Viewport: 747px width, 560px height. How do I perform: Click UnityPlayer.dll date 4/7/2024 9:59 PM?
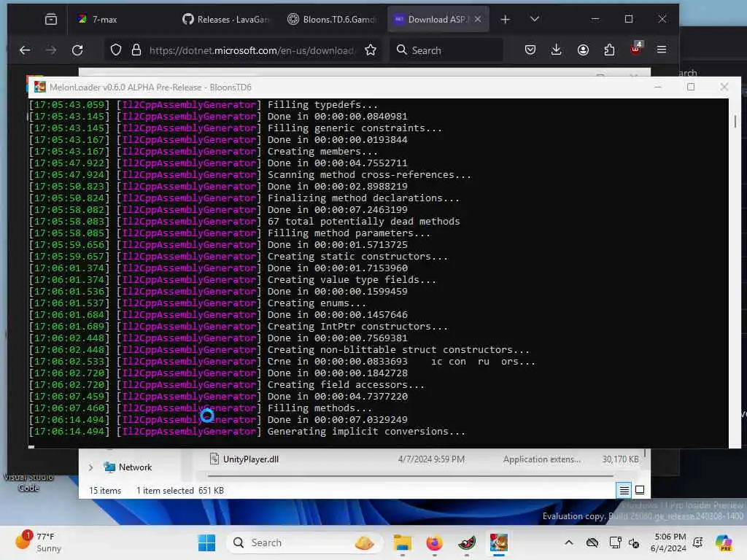[x=431, y=459]
